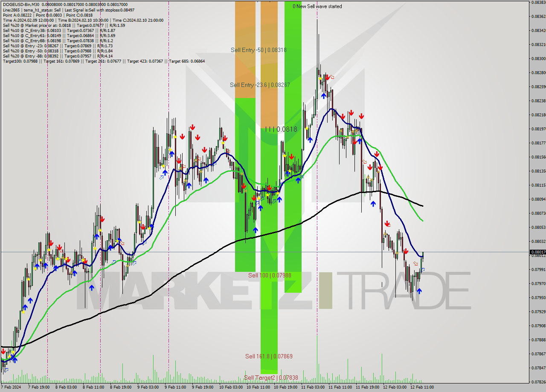Click the '9 Feb 19:00' time axis label

(x=203, y=387)
